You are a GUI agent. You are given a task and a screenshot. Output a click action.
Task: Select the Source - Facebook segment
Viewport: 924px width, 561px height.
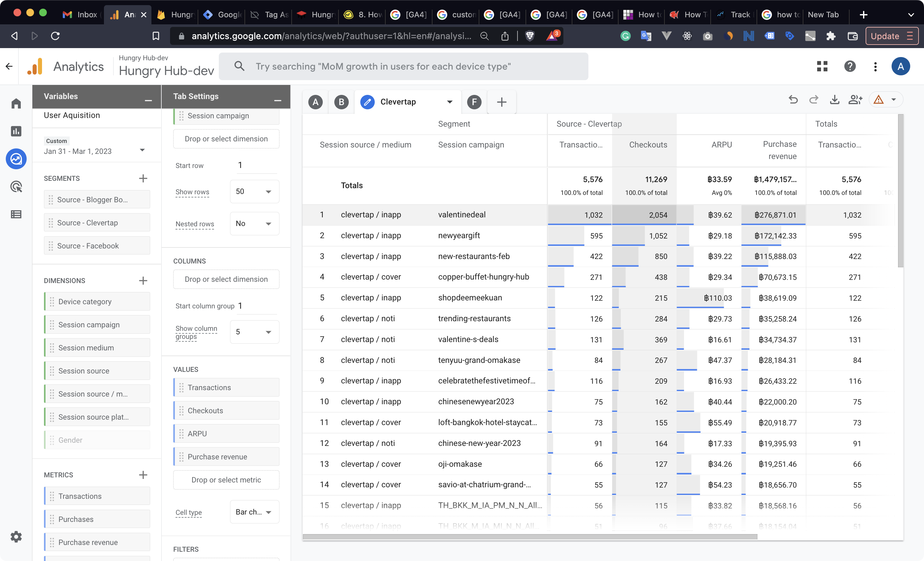pyautogui.click(x=97, y=246)
